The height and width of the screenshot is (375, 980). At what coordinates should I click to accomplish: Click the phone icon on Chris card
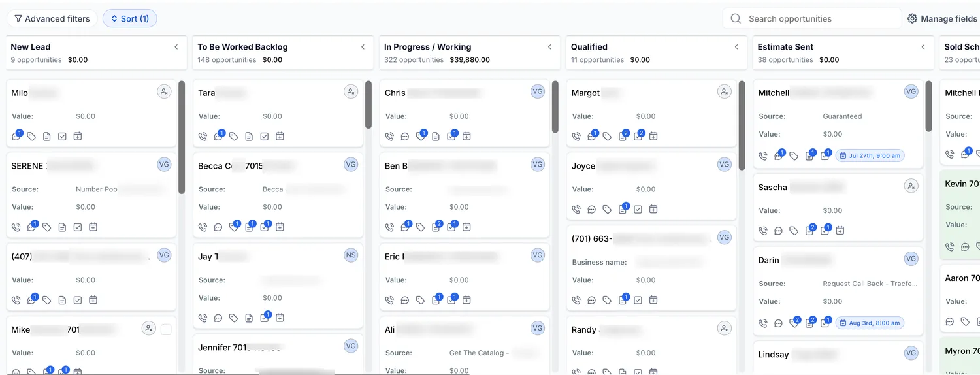(x=390, y=137)
